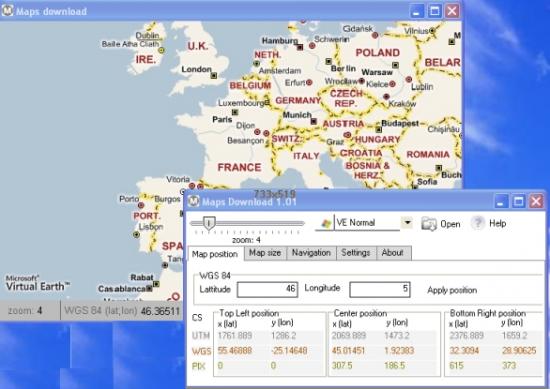Click the Maps Download 1.01 title bar app icon
Viewport: 550px width, 389px height.
tap(194, 201)
